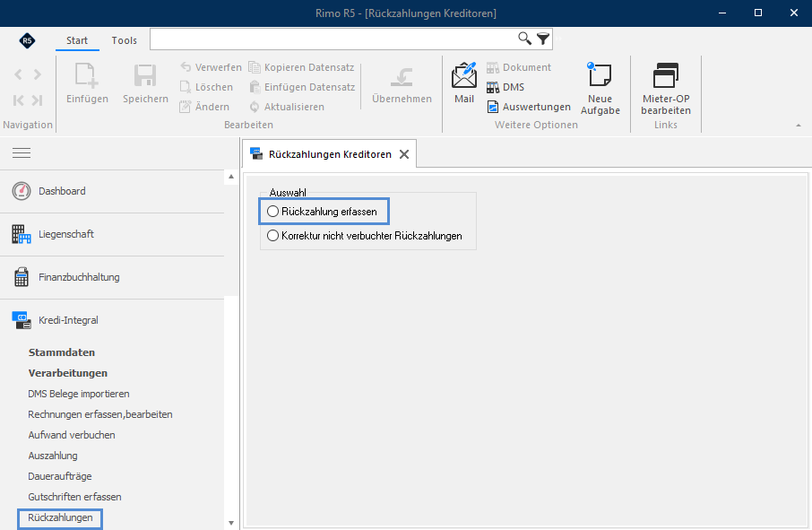Open the Gutschriften erfassen entry
Image resolution: width=812 pixels, height=530 pixels.
(x=74, y=497)
